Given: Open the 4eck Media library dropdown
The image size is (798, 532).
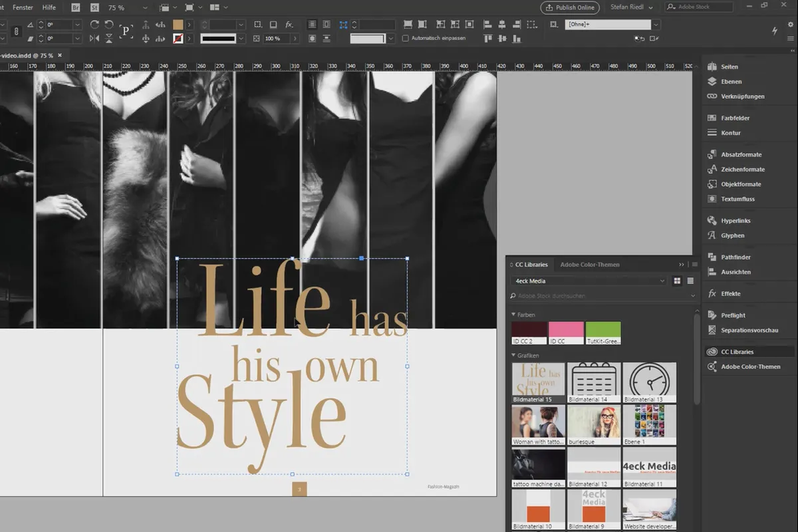Looking at the screenshot, I should 589,281.
